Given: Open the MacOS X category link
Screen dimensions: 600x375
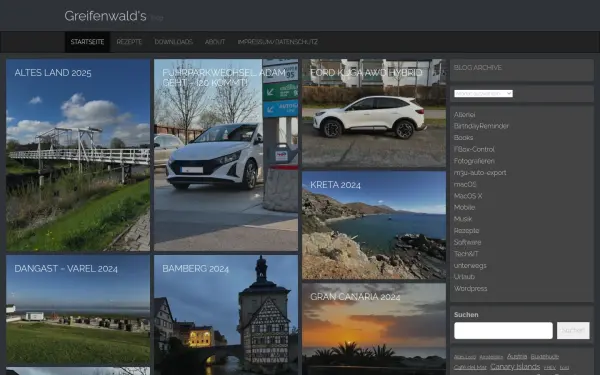Looking at the screenshot, I should pos(468,196).
